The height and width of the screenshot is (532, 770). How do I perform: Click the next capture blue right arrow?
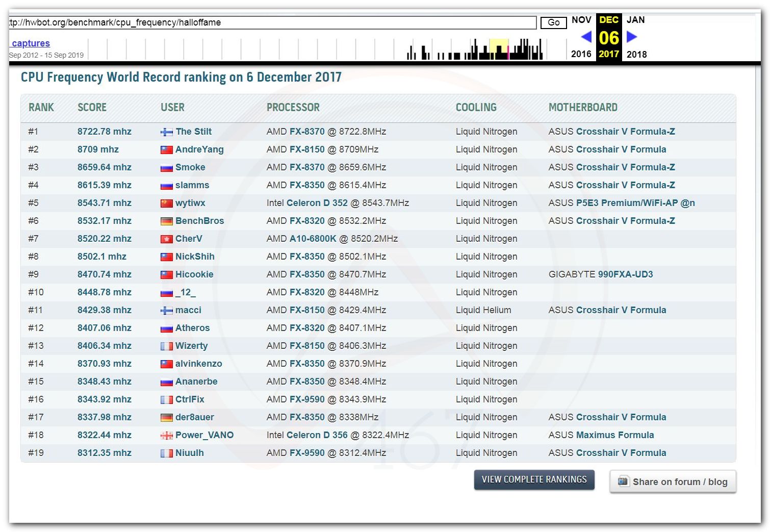click(x=632, y=37)
